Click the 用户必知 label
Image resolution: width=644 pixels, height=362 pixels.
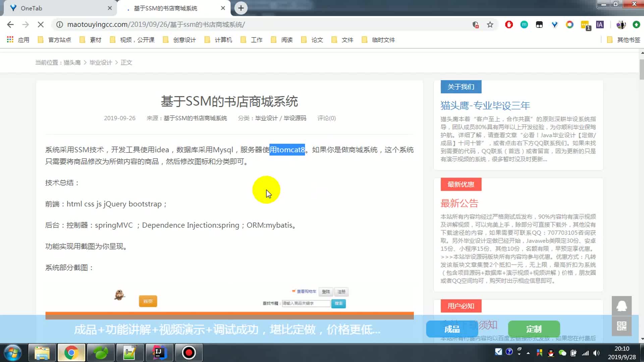pyautogui.click(x=461, y=306)
